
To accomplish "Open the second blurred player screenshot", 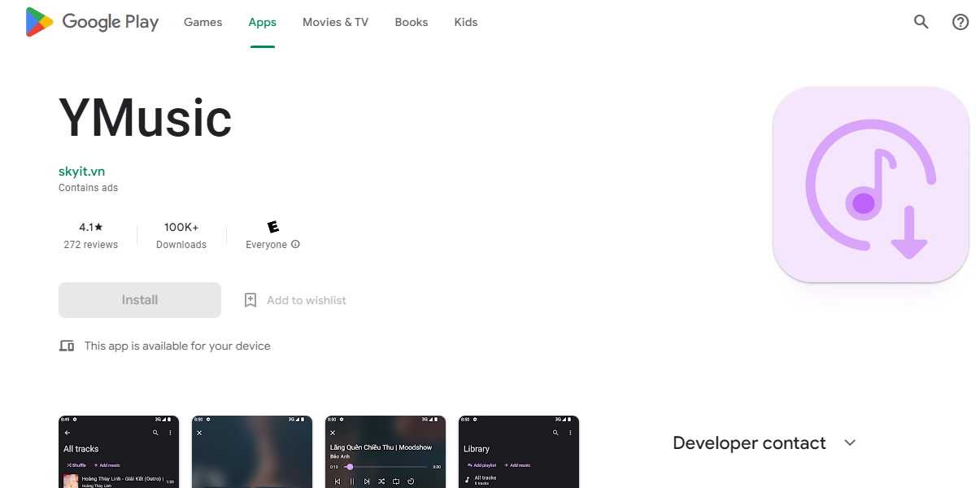I will pyautogui.click(x=252, y=451).
